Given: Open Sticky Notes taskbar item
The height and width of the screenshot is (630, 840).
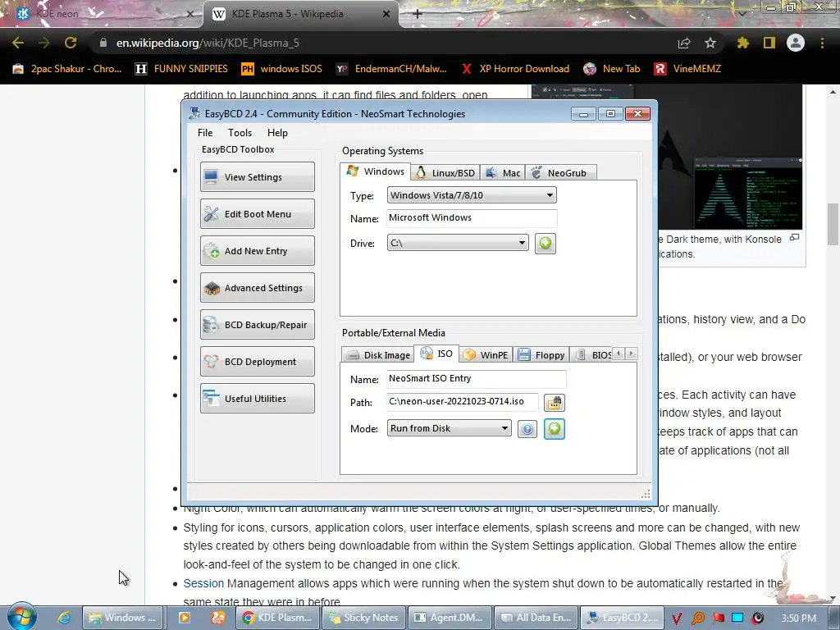Looking at the screenshot, I should (x=363, y=618).
